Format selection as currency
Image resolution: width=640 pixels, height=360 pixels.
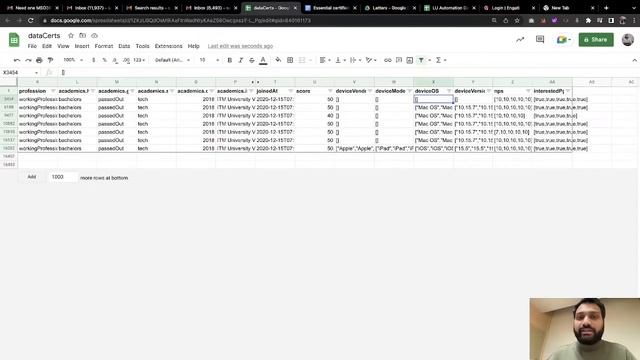coord(93,60)
